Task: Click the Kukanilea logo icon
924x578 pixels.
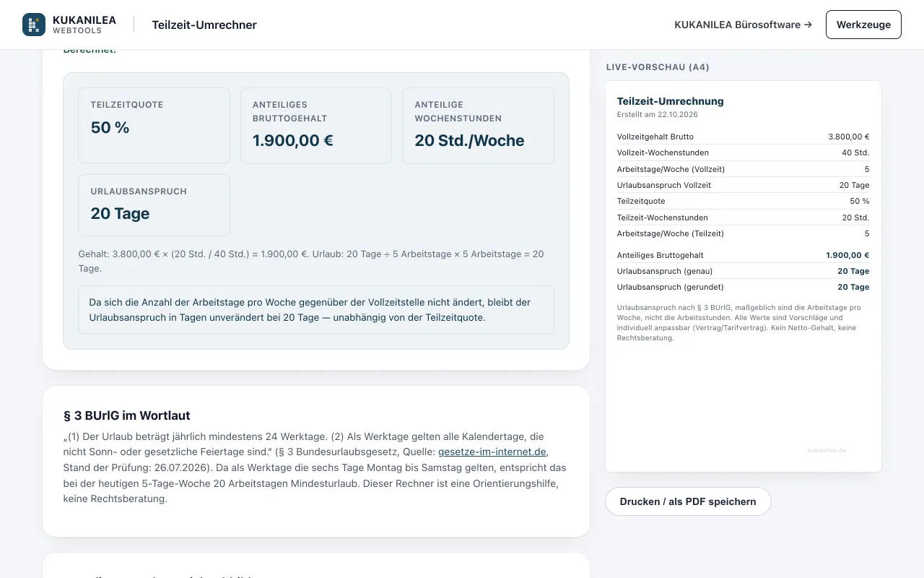Action: [34, 25]
